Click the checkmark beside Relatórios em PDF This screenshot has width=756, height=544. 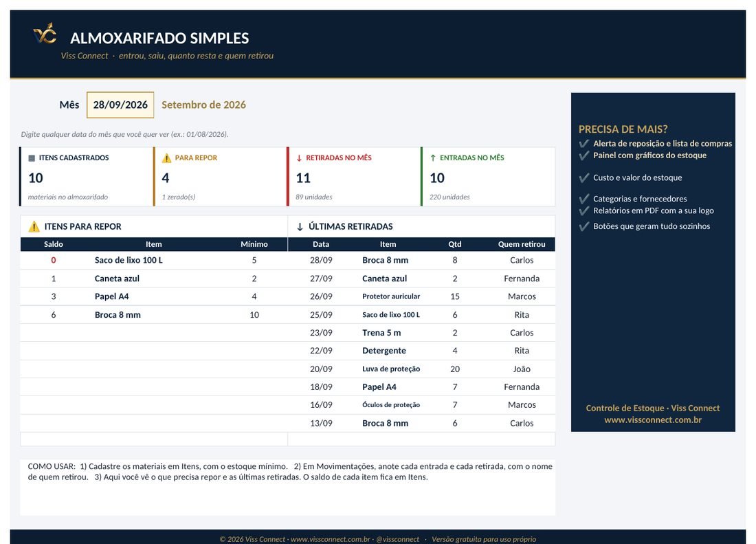[x=584, y=210]
